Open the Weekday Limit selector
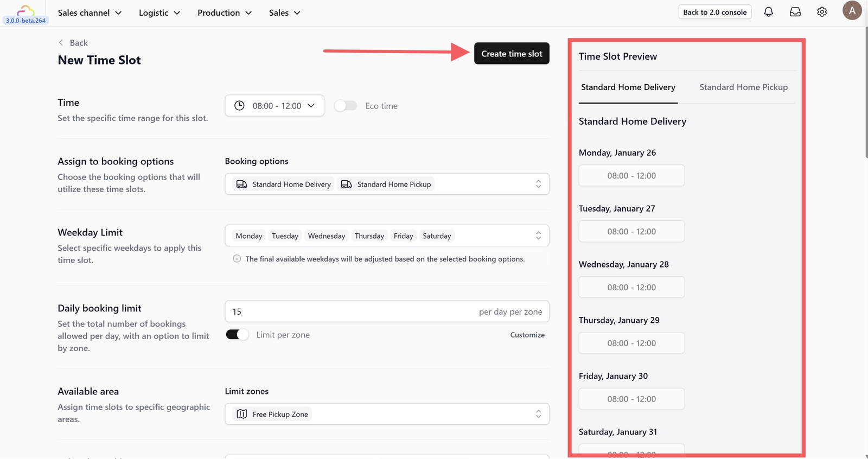Viewport: 868px width, 459px height. 387,235
